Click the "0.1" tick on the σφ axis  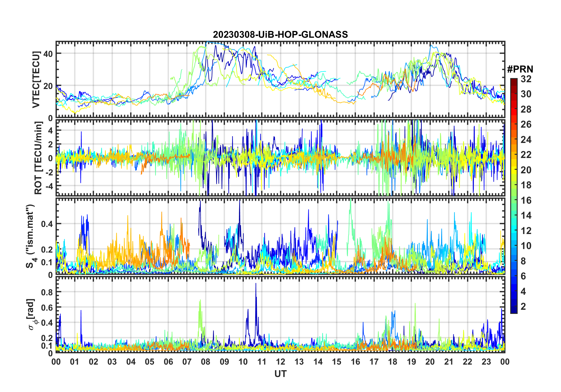pos(47,345)
